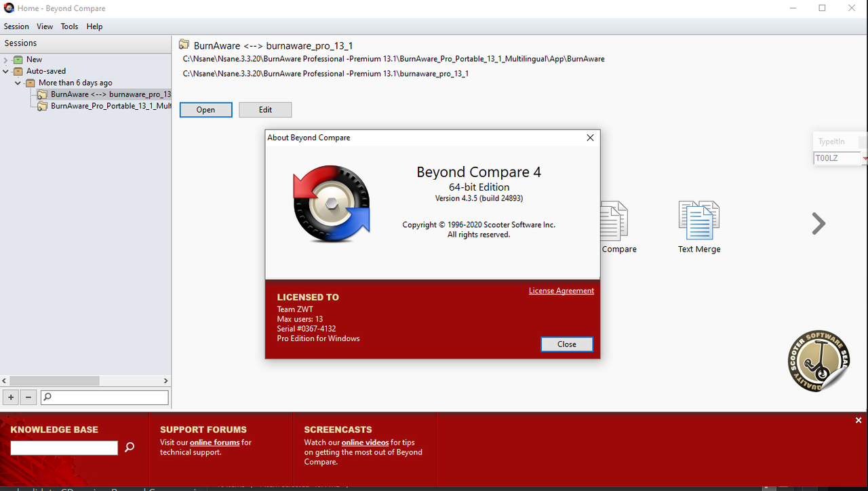
Task: Open the Help menu
Action: [95, 26]
